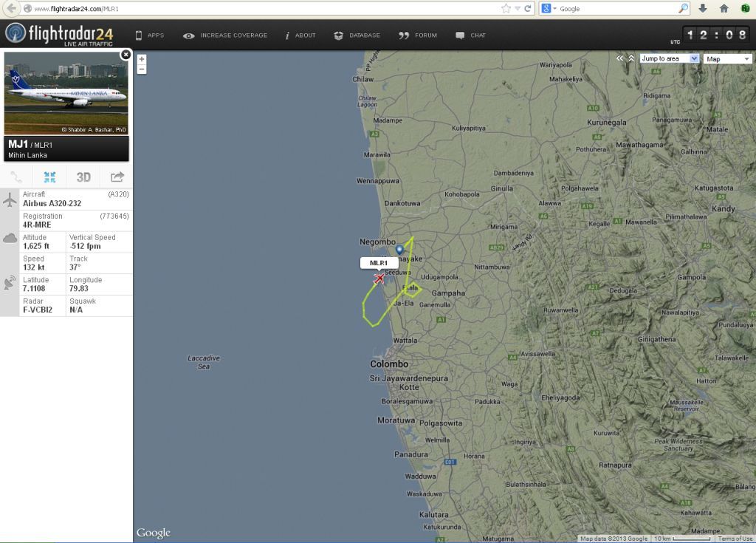Click the Kandy city label on map

(x=724, y=208)
